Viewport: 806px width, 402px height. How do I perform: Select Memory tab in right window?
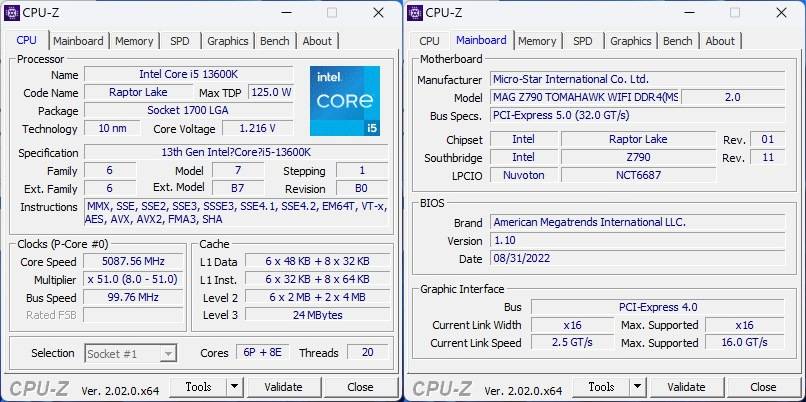coord(537,41)
